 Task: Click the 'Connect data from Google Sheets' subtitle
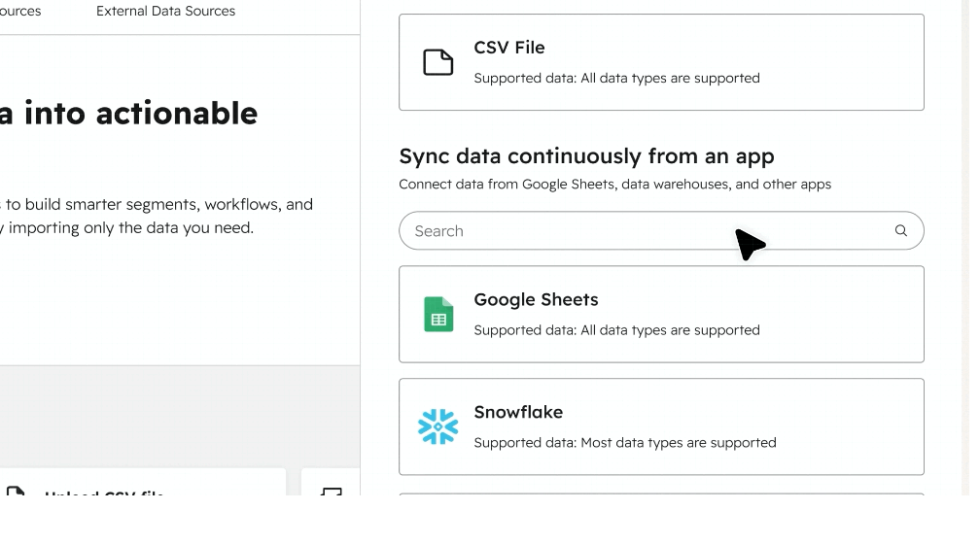coord(614,185)
